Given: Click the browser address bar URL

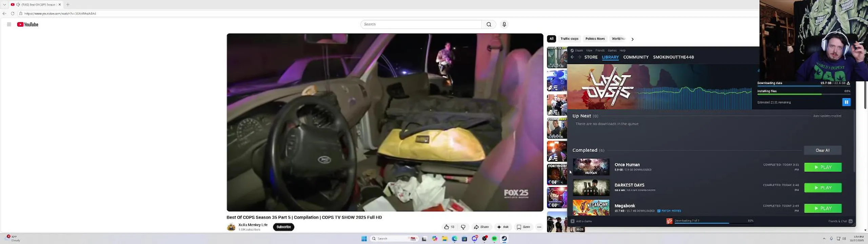Looking at the screenshot, I should click(60, 14).
